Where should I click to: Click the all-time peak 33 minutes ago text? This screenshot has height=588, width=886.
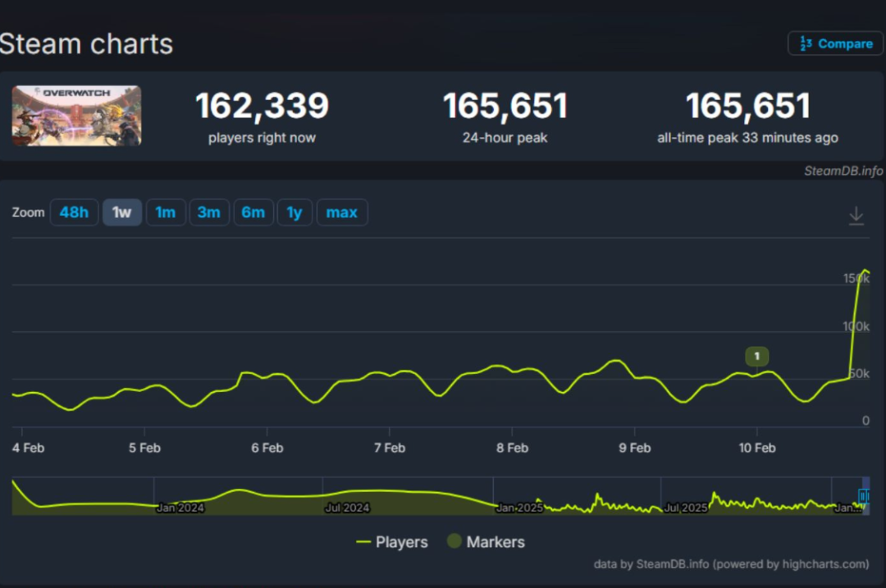(x=747, y=138)
